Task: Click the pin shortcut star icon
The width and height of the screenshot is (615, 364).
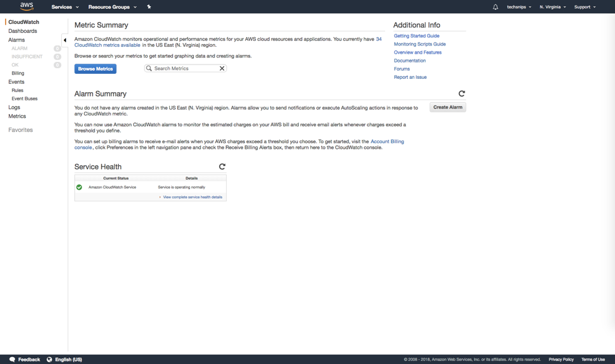Action: [x=149, y=7]
